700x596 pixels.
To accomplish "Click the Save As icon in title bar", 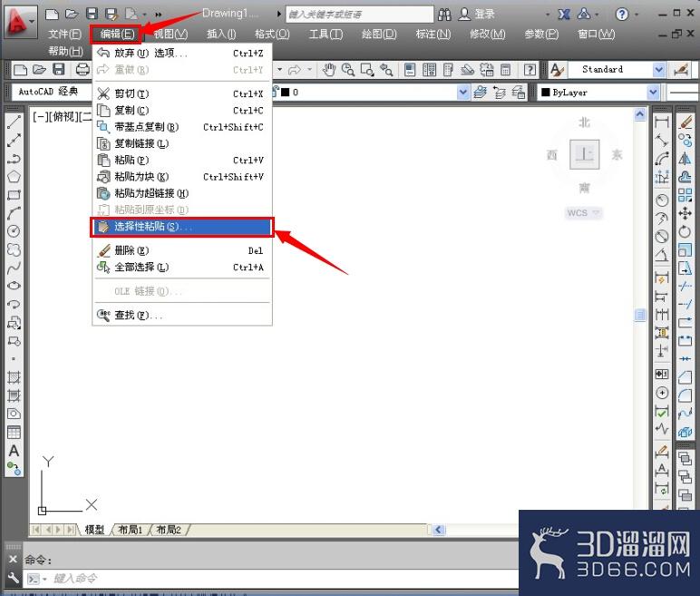I will (x=112, y=15).
